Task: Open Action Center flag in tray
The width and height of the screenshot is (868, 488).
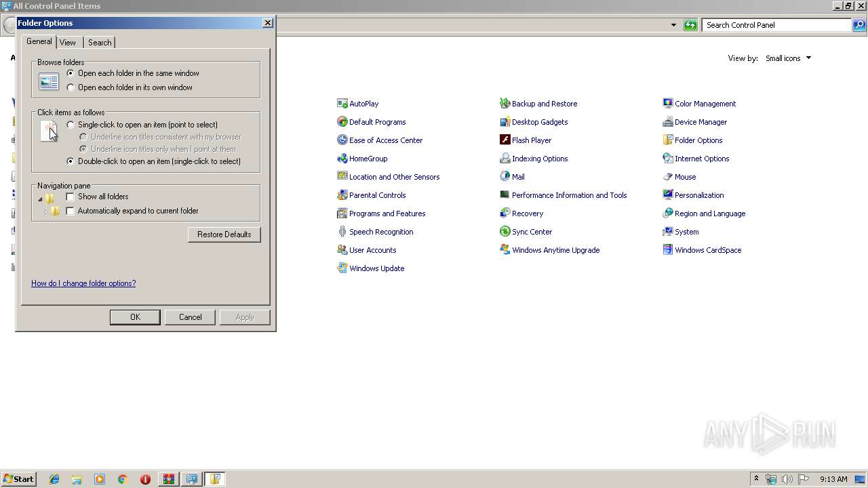Action: click(x=804, y=479)
